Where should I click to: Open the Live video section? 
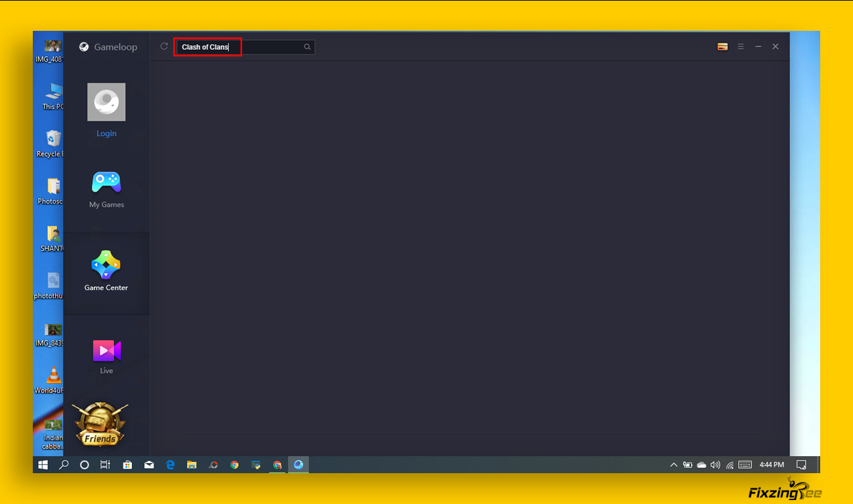[106, 356]
